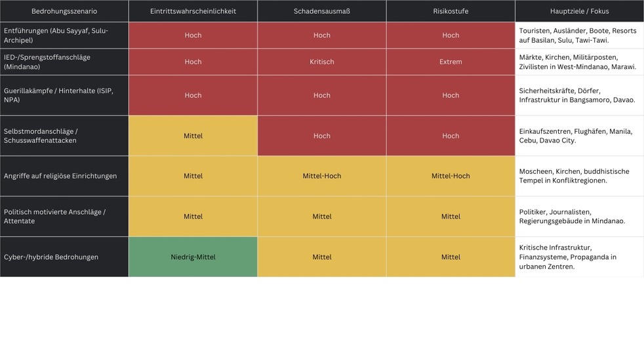Select the Entführungen (Abu Sayyaf) row label

(64, 35)
